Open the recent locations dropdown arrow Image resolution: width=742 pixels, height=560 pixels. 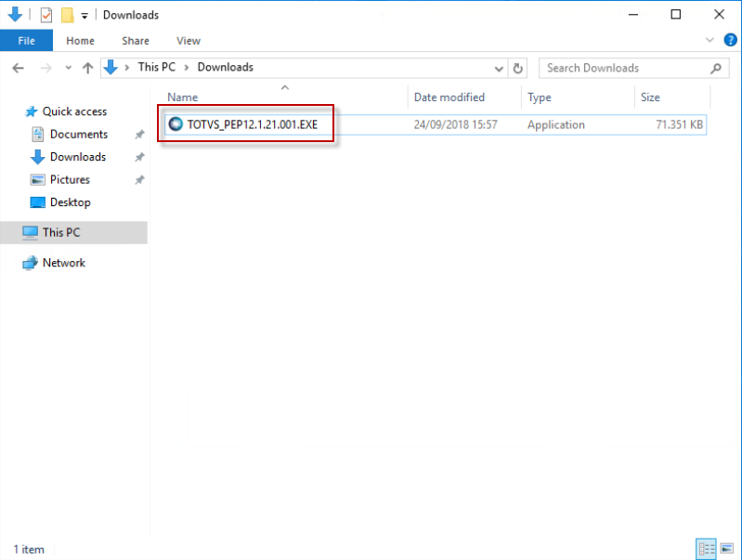pyautogui.click(x=68, y=68)
